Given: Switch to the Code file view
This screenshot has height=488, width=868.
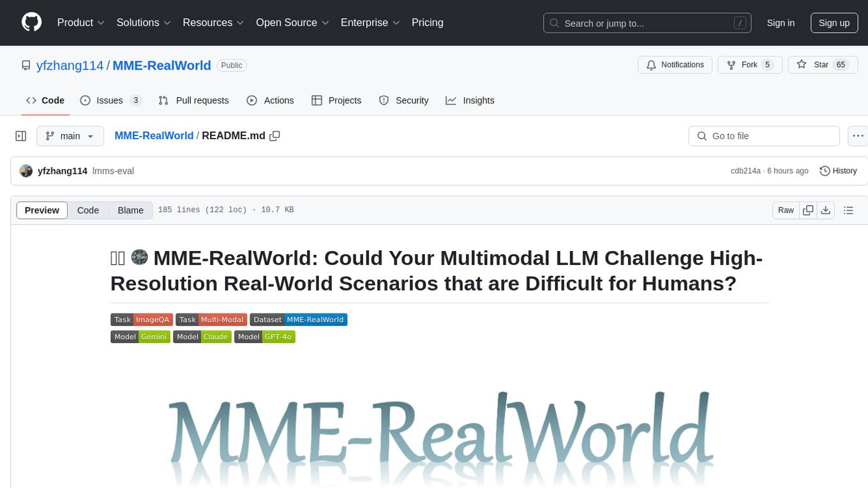Looking at the screenshot, I should [88, 210].
